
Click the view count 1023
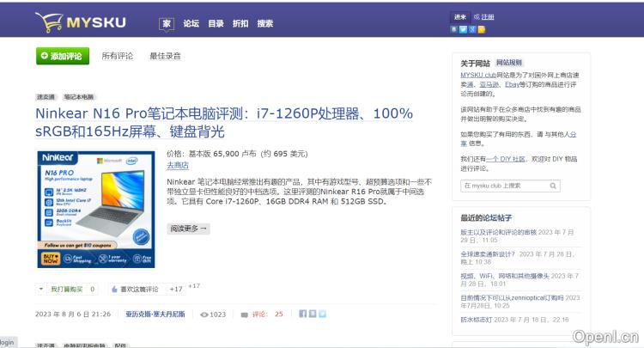point(218,314)
